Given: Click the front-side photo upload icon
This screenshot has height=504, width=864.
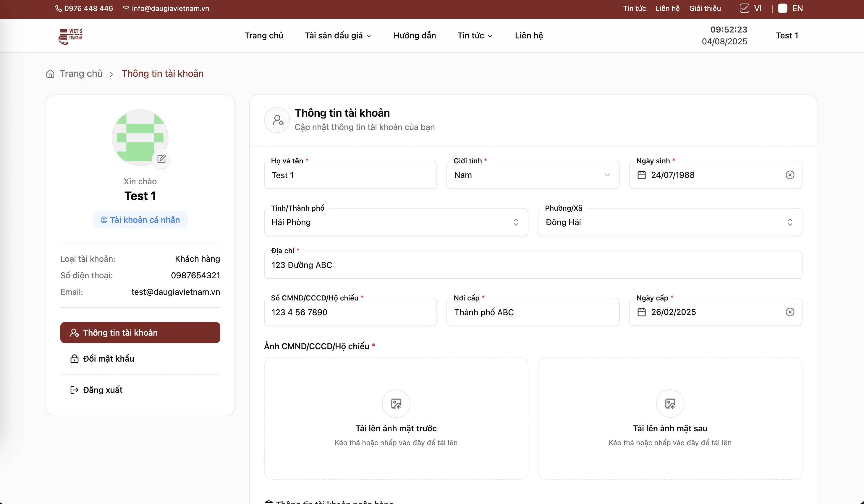Looking at the screenshot, I should (396, 404).
